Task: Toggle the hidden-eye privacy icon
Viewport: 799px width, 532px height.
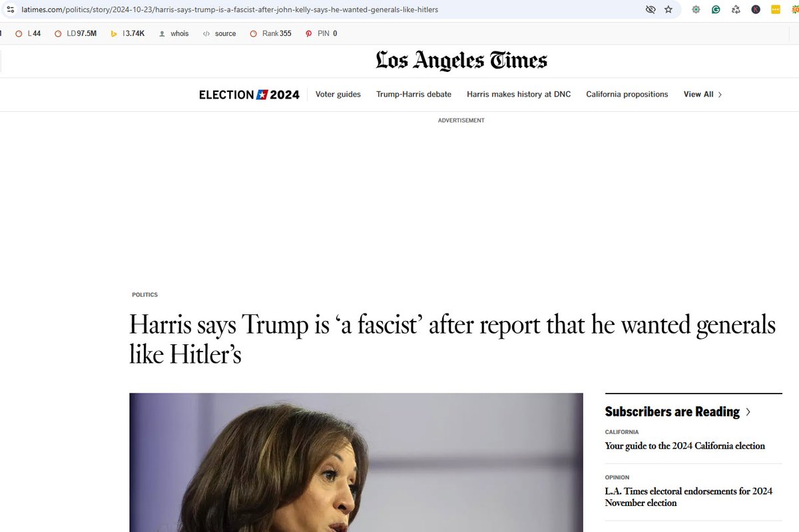Action: (x=651, y=9)
